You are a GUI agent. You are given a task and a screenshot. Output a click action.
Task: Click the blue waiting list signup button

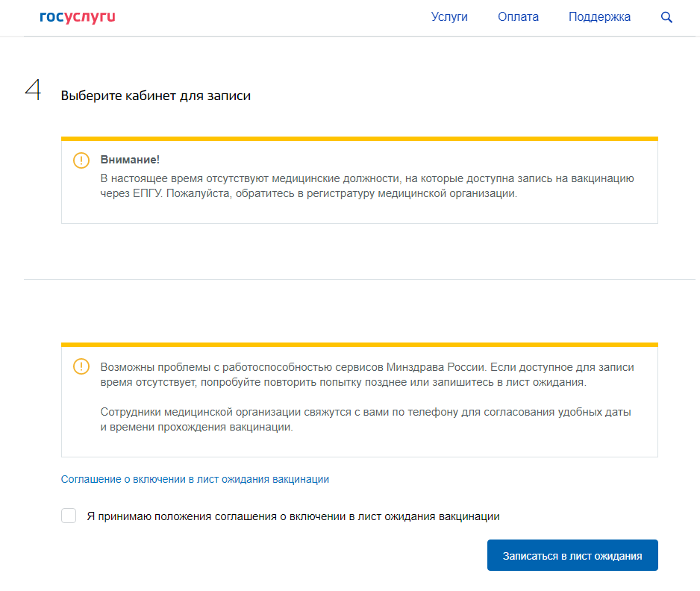pos(572,554)
